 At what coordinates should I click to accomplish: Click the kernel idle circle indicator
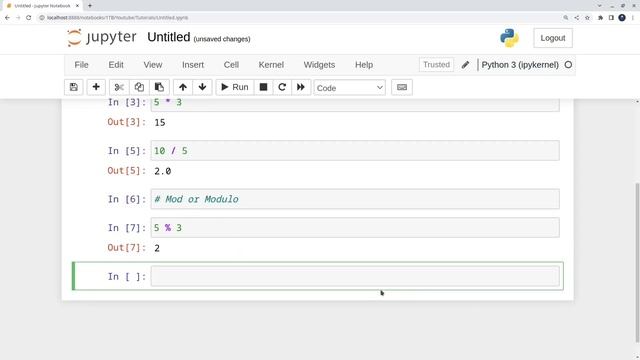[568, 65]
